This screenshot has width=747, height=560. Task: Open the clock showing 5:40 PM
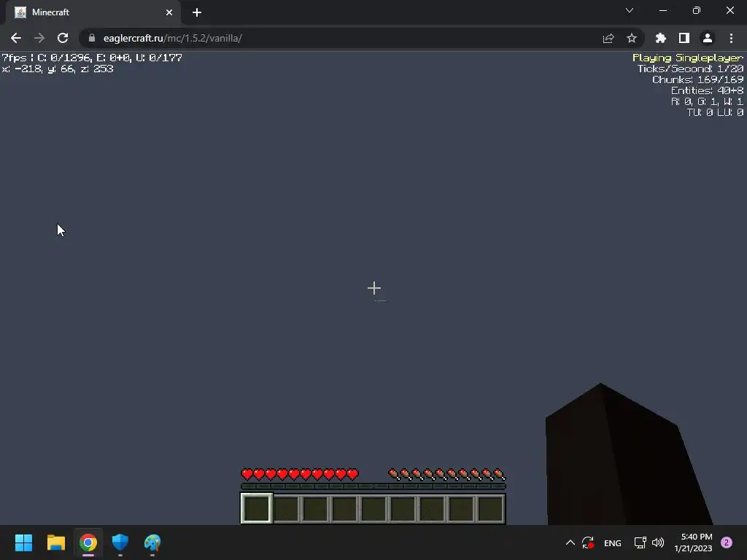(693, 542)
